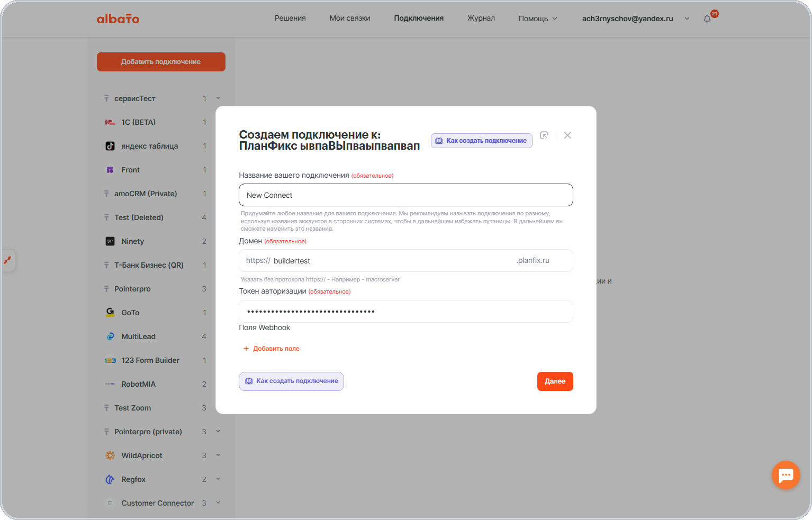
Task: Click Далее to continue
Action: coord(555,381)
